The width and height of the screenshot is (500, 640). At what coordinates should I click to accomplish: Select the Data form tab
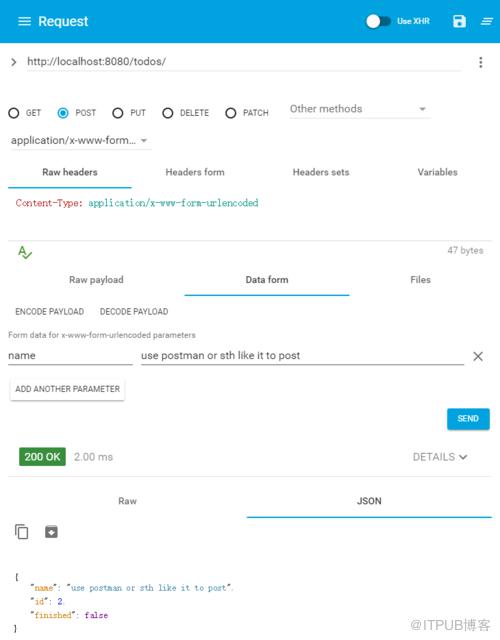coord(267,280)
